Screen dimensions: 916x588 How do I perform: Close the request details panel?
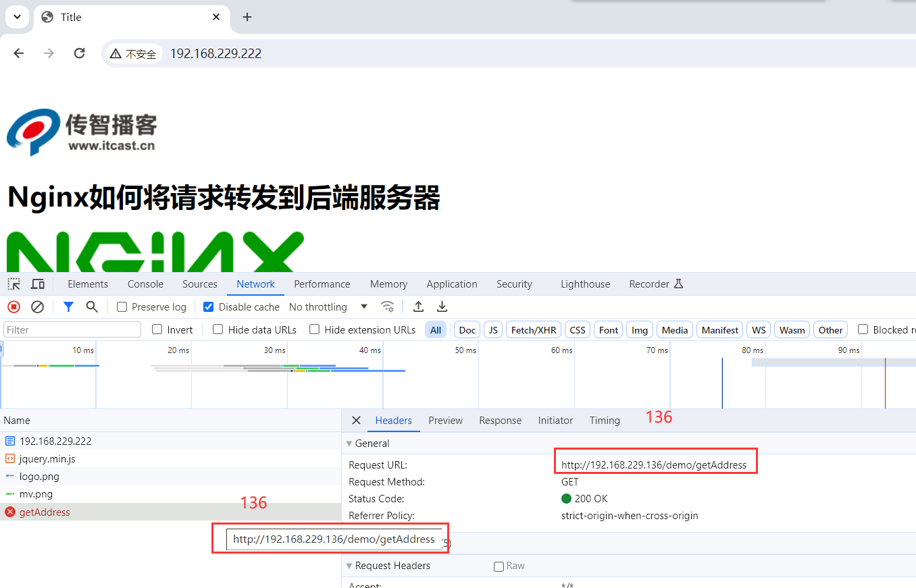(x=357, y=421)
